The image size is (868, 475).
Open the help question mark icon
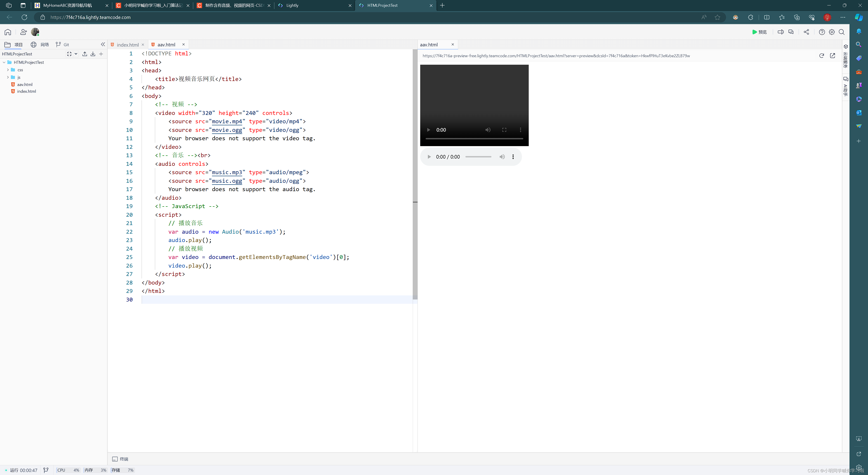[x=822, y=32]
